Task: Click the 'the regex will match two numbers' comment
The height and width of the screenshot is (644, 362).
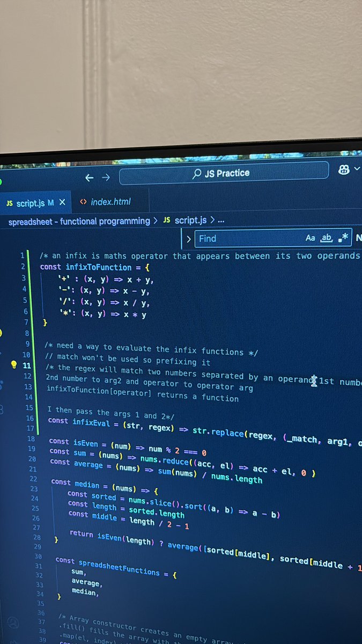Action: [x=204, y=376]
